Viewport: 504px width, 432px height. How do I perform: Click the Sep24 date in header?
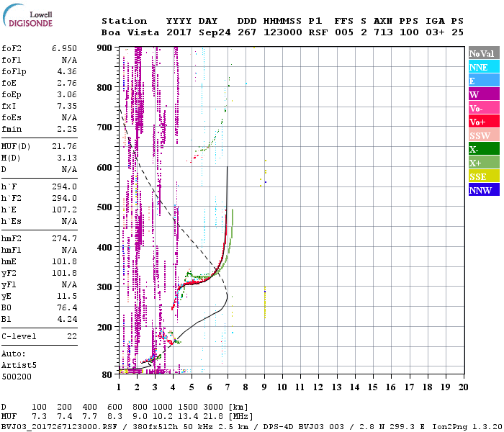[215, 32]
